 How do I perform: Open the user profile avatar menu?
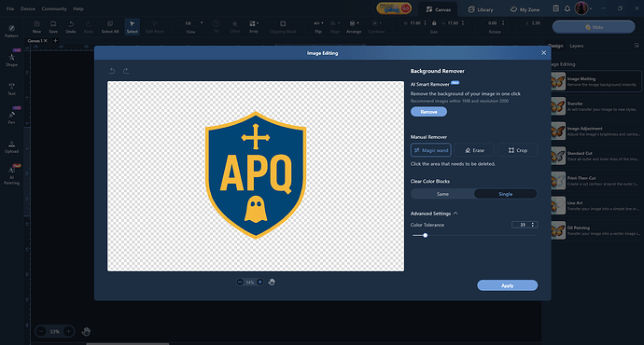tap(581, 8)
